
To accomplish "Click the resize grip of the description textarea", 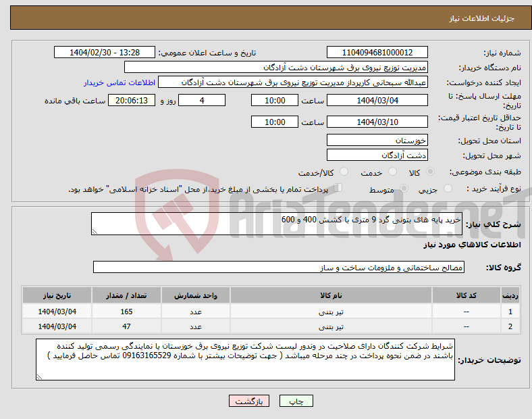I will tap(95, 232).
